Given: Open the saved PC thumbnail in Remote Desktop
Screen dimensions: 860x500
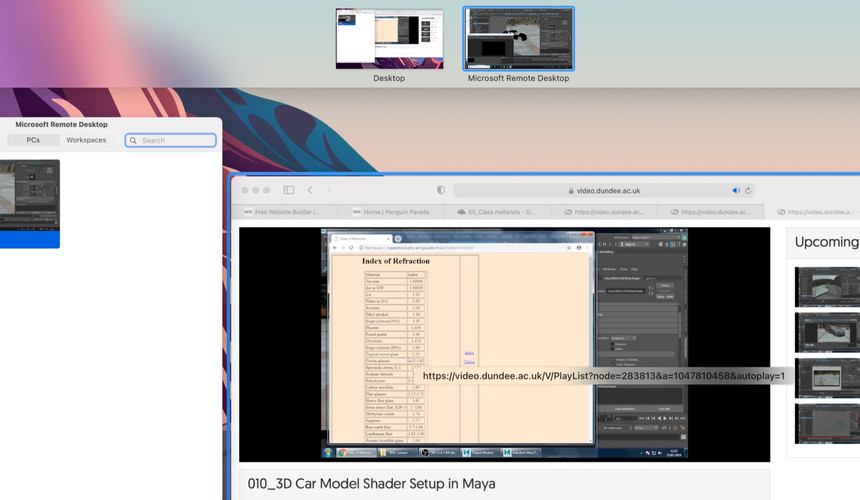Looking at the screenshot, I should point(30,203).
